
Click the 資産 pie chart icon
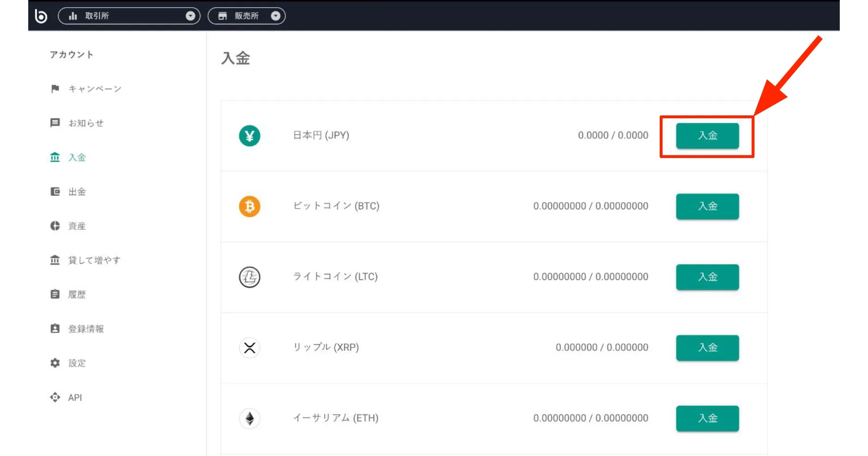pyautogui.click(x=55, y=226)
